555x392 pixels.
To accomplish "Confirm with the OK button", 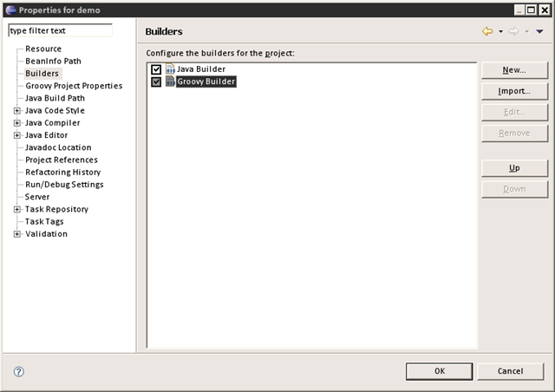I will point(440,371).
